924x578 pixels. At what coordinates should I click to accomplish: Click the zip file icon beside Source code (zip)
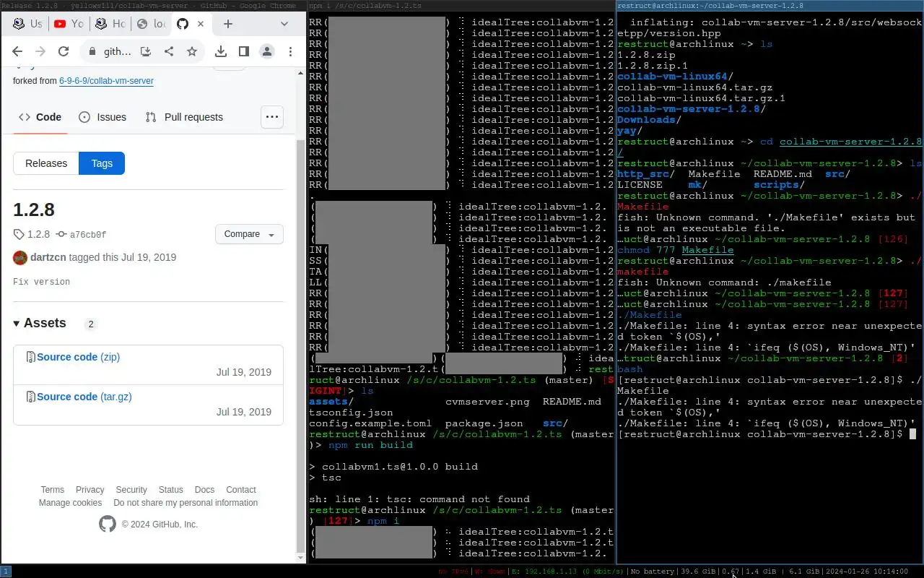pos(31,357)
